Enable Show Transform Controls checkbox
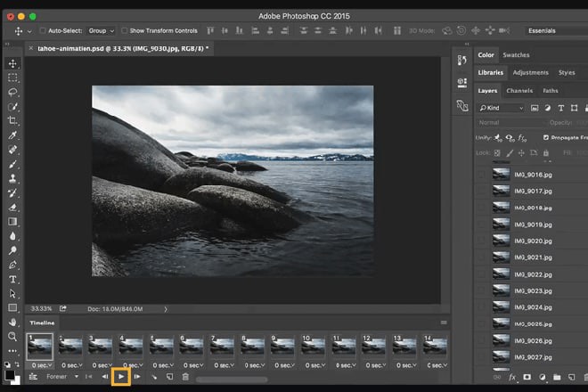The image size is (588, 392). [x=124, y=30]
